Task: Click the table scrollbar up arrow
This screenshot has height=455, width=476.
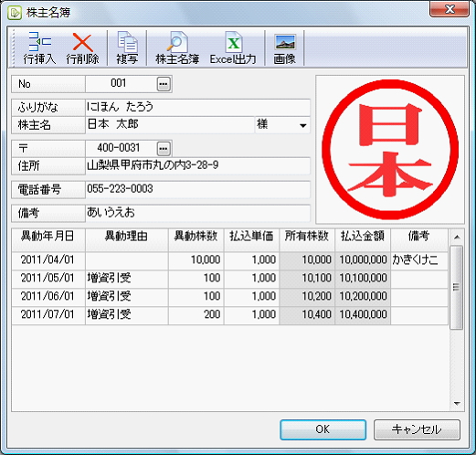Action: click(457, 238)
